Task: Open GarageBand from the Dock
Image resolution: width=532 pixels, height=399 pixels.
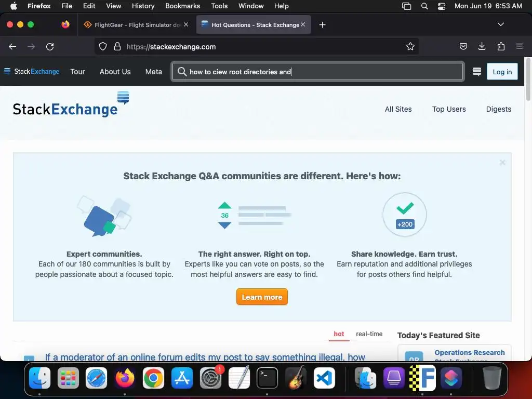Action: pyautogui.click(x=296, y=378)
